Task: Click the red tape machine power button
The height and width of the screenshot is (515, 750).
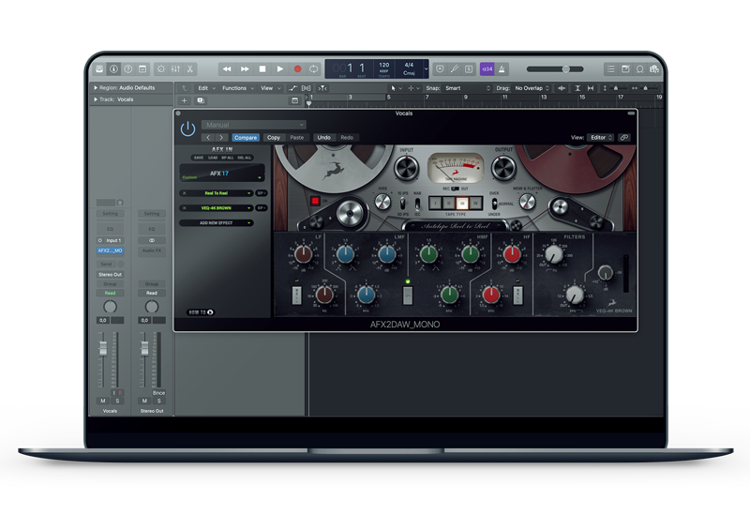Action: [x=315, y=200]
